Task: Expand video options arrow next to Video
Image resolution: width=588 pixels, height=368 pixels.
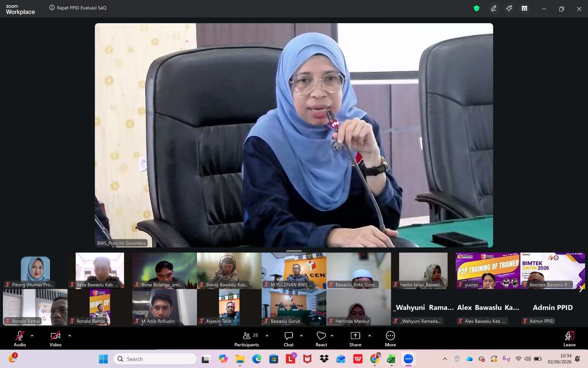Action: (69, 336)
